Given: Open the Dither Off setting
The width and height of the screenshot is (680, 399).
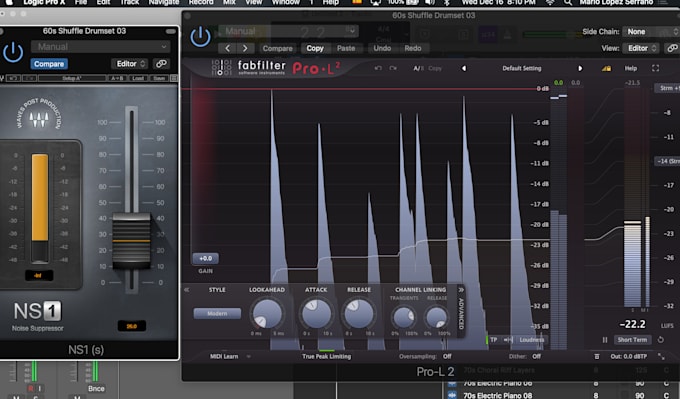Looking at the screenshot, I should point(536,356).
